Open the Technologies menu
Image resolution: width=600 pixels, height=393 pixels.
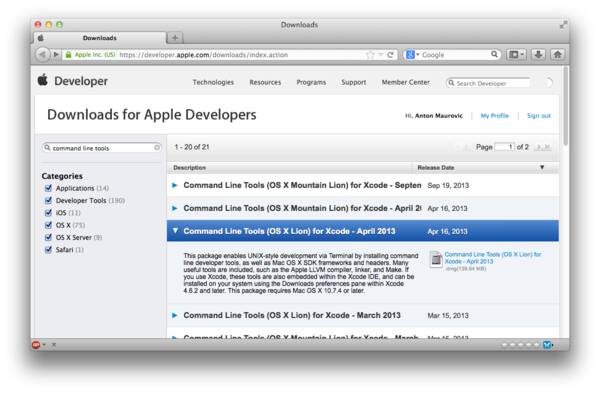coord(213,82)
